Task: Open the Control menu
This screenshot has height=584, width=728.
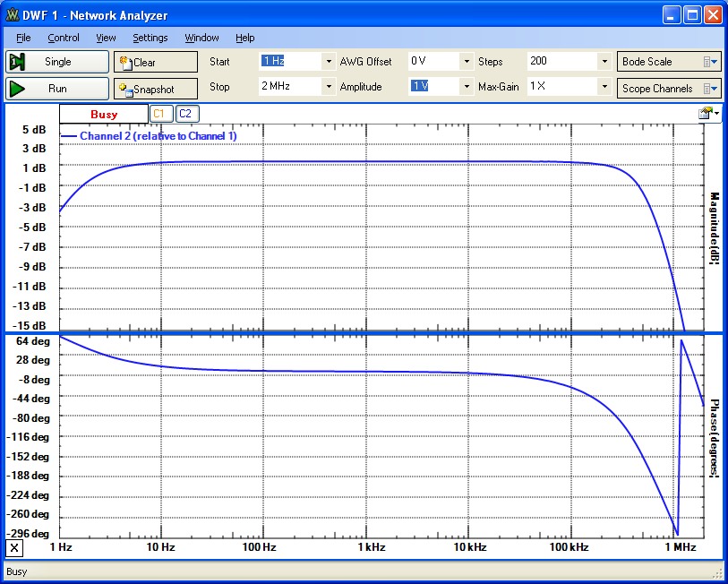Action: pos(64,38)
